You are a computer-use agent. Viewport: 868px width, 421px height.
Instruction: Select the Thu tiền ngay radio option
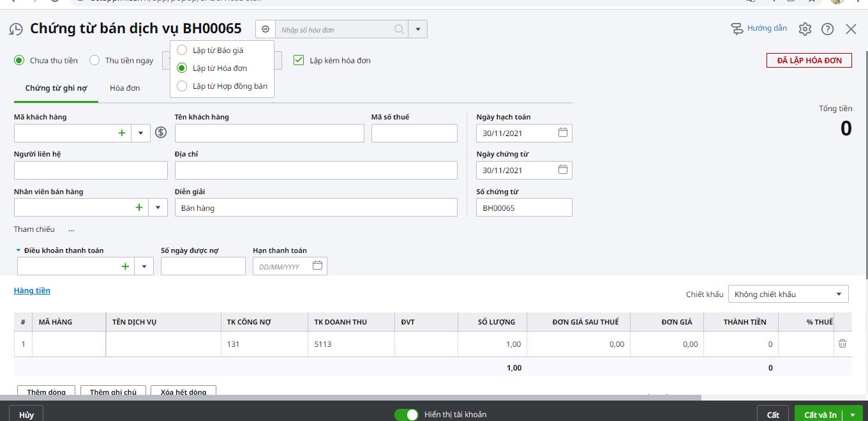94,61
